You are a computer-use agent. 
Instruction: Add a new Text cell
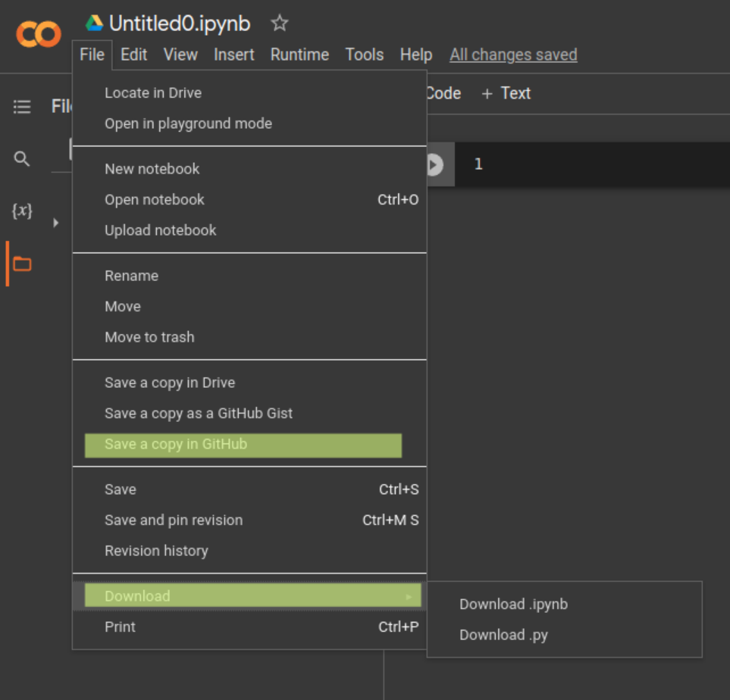[x=506, y=93]
